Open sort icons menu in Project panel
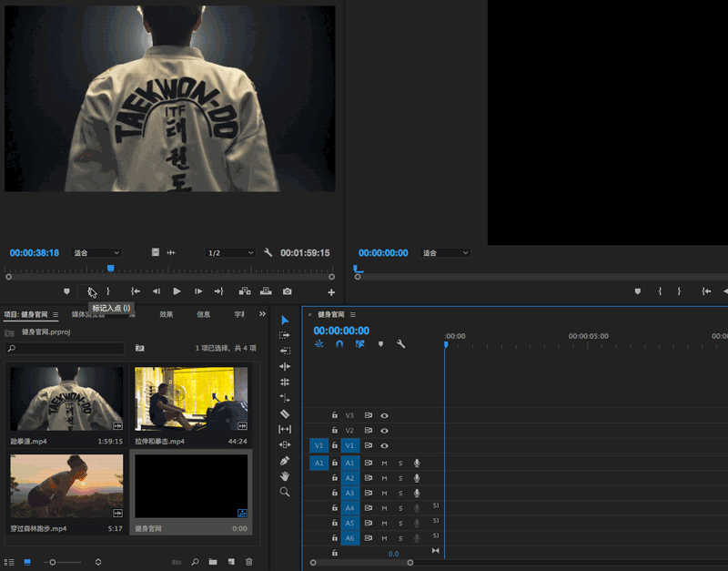Screen dimensions: 728x571 point(98,562)
